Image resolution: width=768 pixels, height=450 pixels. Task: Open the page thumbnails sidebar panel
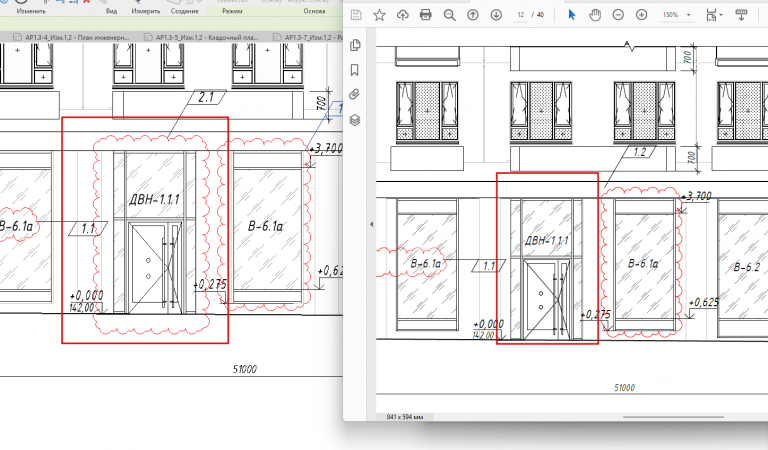pos(356,45)
